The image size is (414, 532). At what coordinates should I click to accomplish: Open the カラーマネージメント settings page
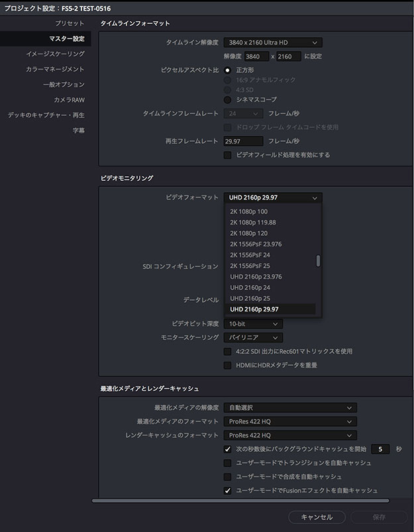[x=55, y=69]
